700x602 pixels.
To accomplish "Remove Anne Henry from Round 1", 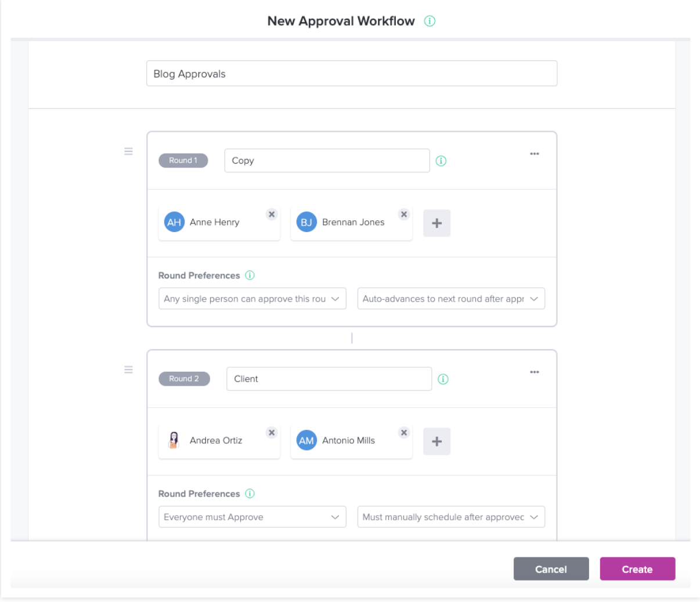I will [272, 215].
